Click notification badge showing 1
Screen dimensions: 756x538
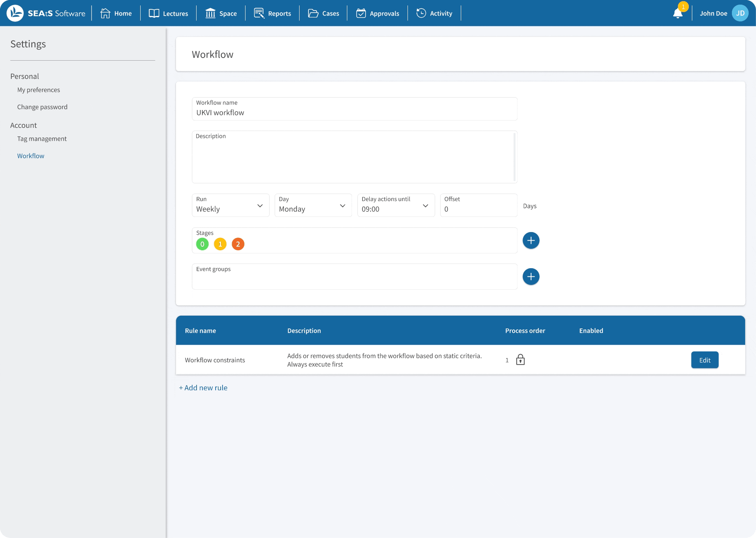683,7
